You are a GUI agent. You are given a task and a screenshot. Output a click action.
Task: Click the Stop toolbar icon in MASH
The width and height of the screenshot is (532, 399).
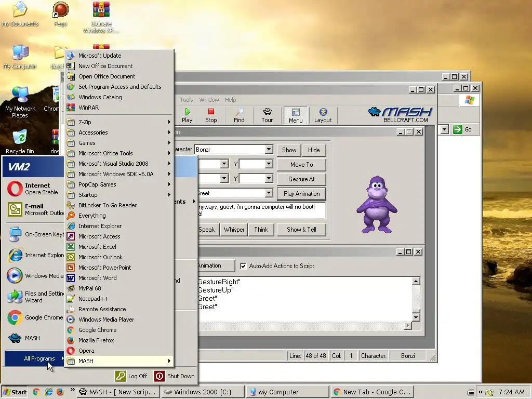click(x=211, y=115)
